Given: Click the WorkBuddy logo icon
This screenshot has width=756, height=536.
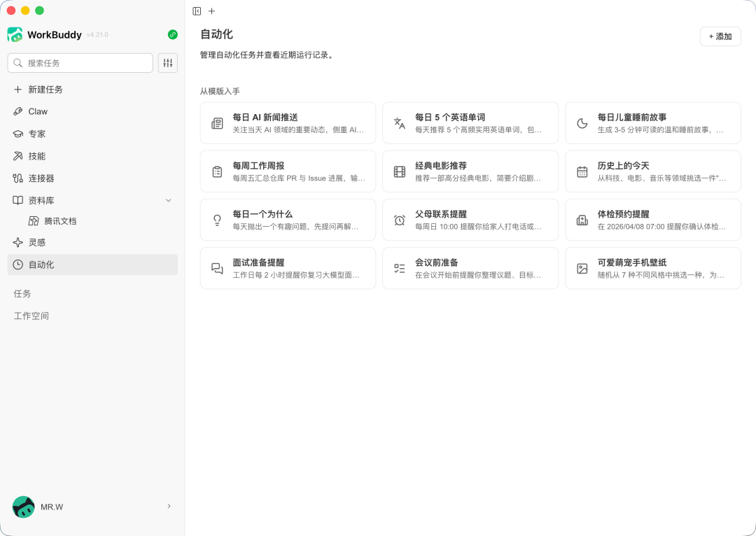Looking at the screenshot, I should [15, 35].
